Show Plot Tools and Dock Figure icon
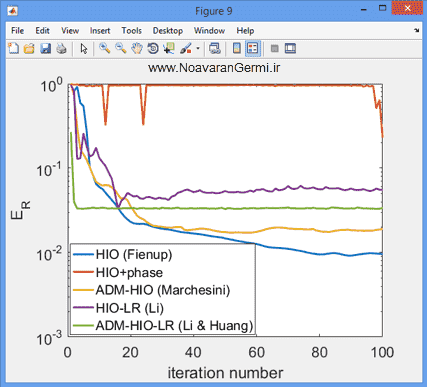 (x=290, y=49)
